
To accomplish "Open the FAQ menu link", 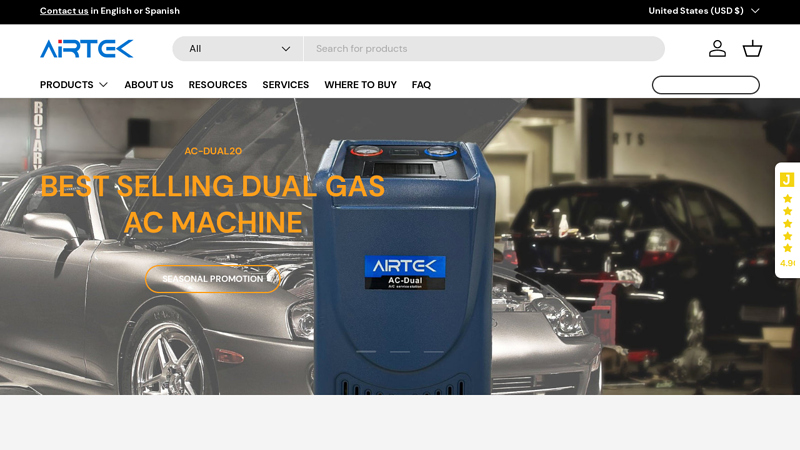I will tap(421, 85).
